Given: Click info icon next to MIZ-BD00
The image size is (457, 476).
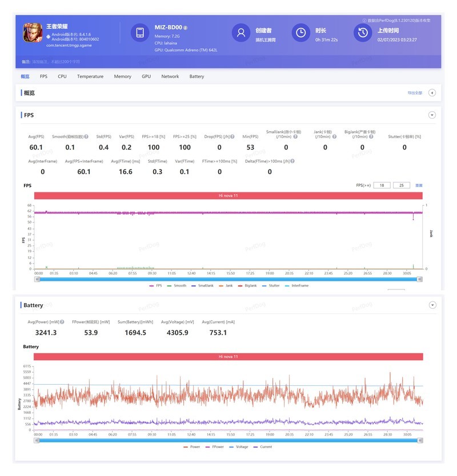Looking at the screenshot, I should [185, 27].
